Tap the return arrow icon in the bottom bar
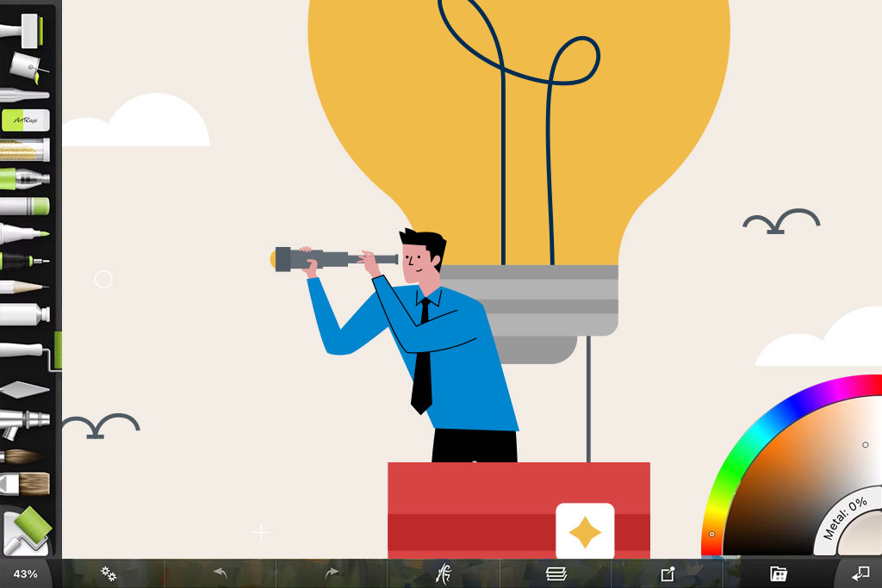The height and width of the screenshot is (588, 882). (860, 574)
